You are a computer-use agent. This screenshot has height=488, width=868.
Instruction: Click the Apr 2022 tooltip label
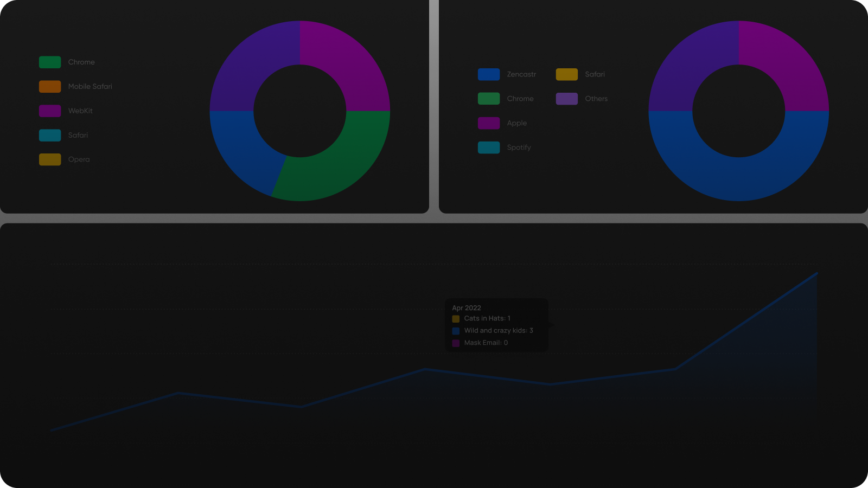pyautogui.click(x=467, y=307)
